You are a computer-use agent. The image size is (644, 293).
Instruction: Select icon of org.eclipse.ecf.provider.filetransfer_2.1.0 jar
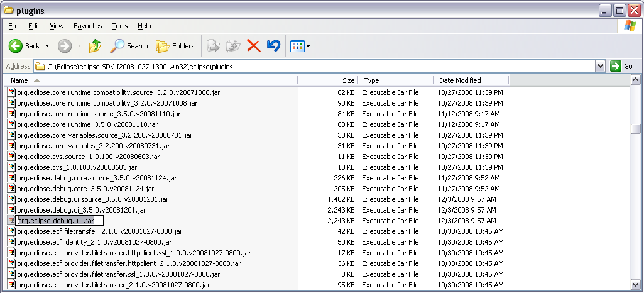(11, 285)
